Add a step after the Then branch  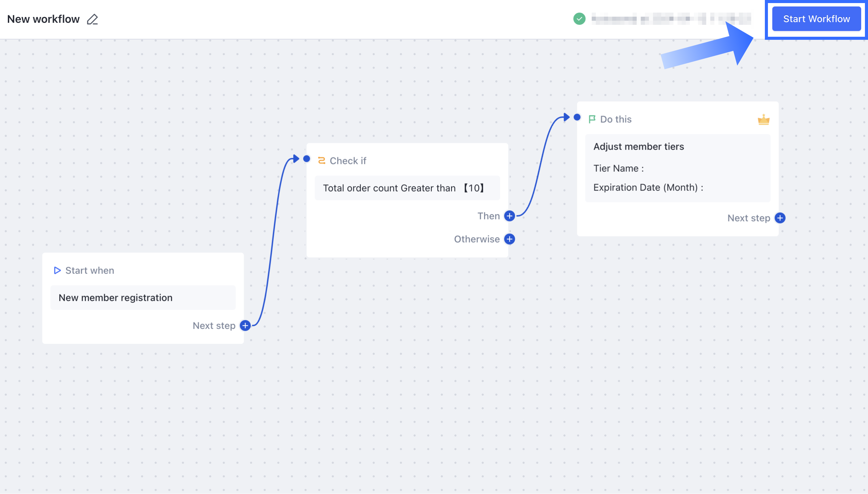[x=509, y=216]
